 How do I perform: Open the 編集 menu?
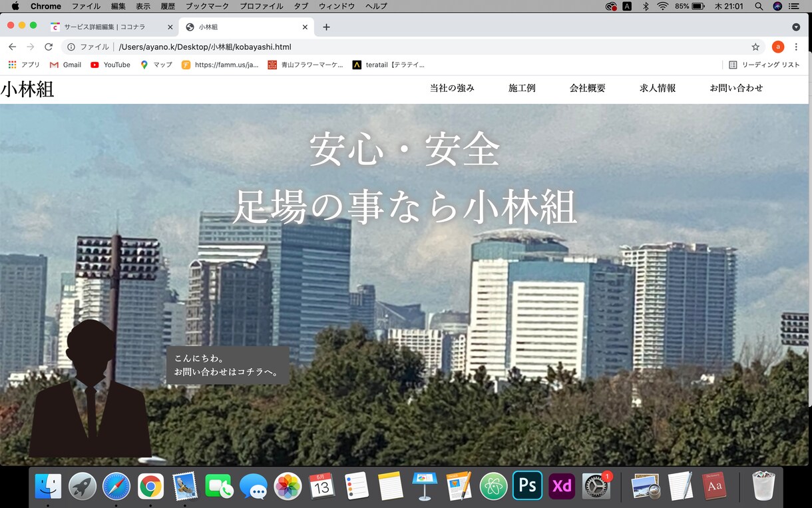tap(118, 6)
